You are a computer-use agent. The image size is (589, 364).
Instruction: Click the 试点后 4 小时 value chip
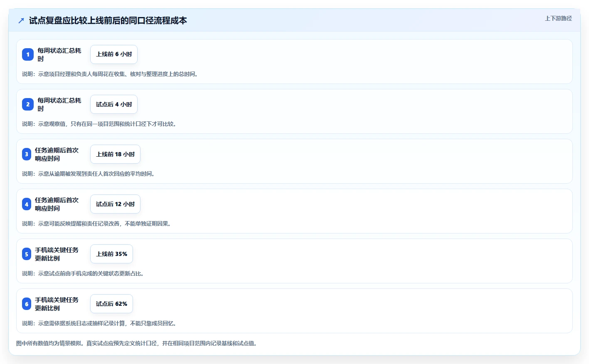(114, 104)
